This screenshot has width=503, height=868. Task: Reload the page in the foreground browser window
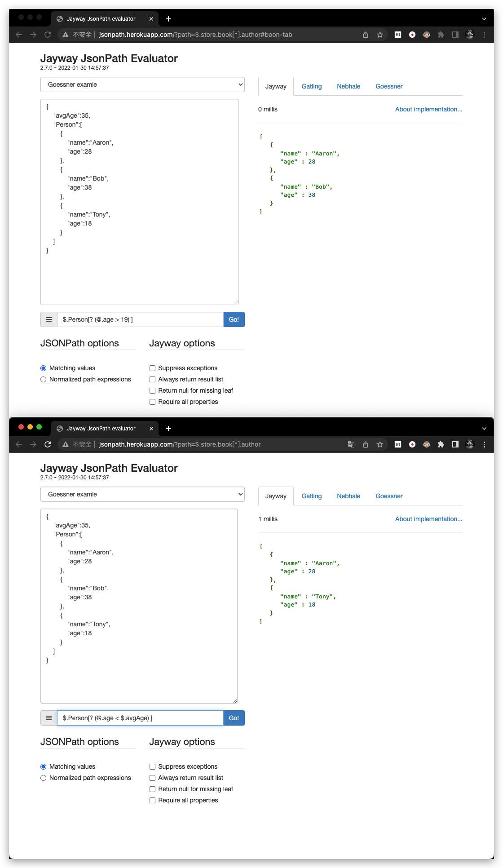48,444
